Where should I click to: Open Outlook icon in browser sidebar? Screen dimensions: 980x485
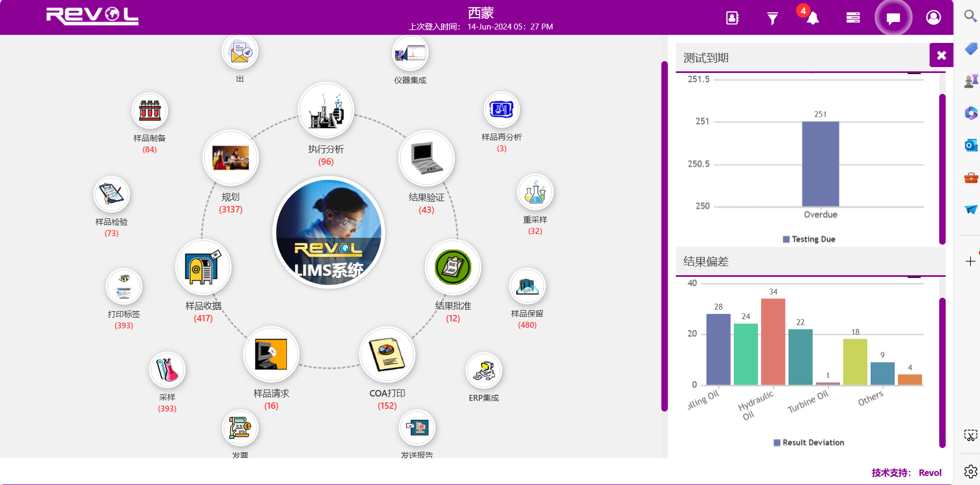[x=971, y=145]
